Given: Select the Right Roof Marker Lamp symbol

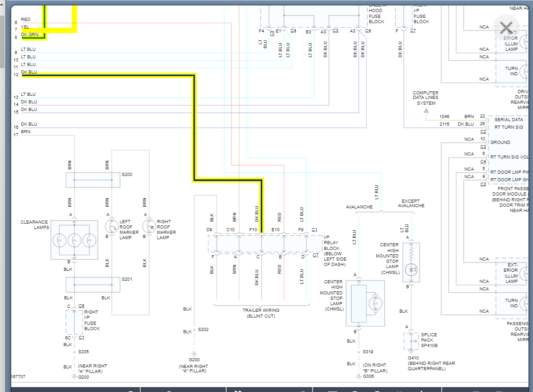Looking at the screenshot, I should coord(149,226).
